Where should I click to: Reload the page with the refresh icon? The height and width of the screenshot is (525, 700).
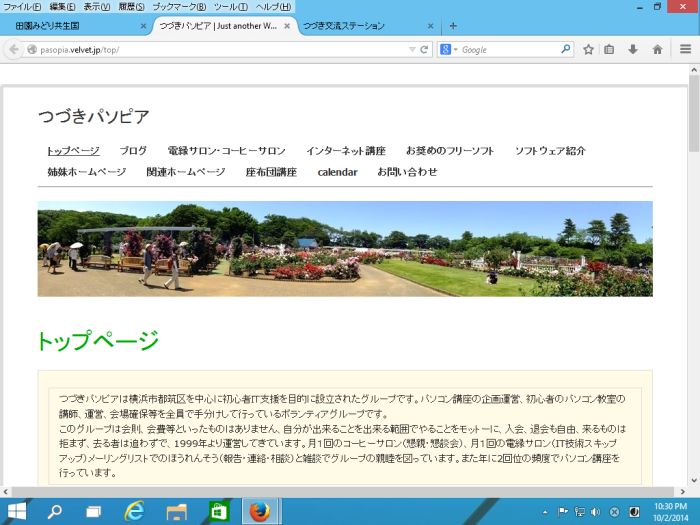(x=425, y=49)
